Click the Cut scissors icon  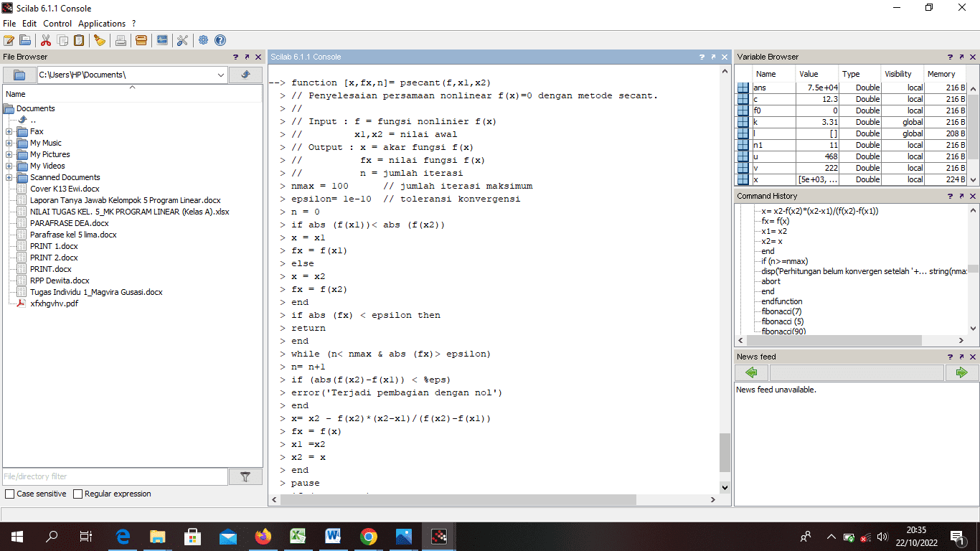click(x=46, y=40)
